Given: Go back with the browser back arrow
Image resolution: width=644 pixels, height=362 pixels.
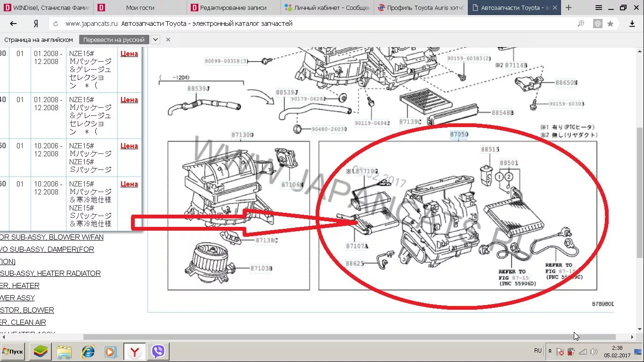Looking at the screenshot, I should pyautogui.click(x=13, y=24).
